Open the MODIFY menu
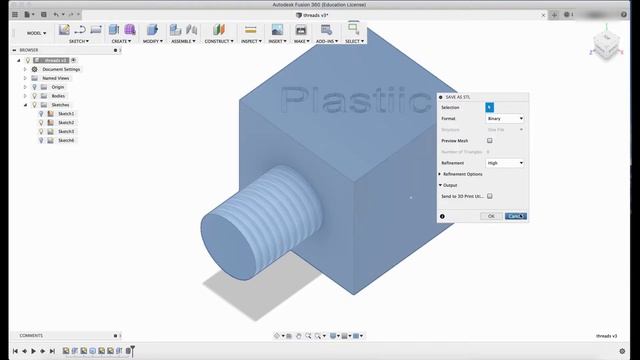 pos(153,41)
